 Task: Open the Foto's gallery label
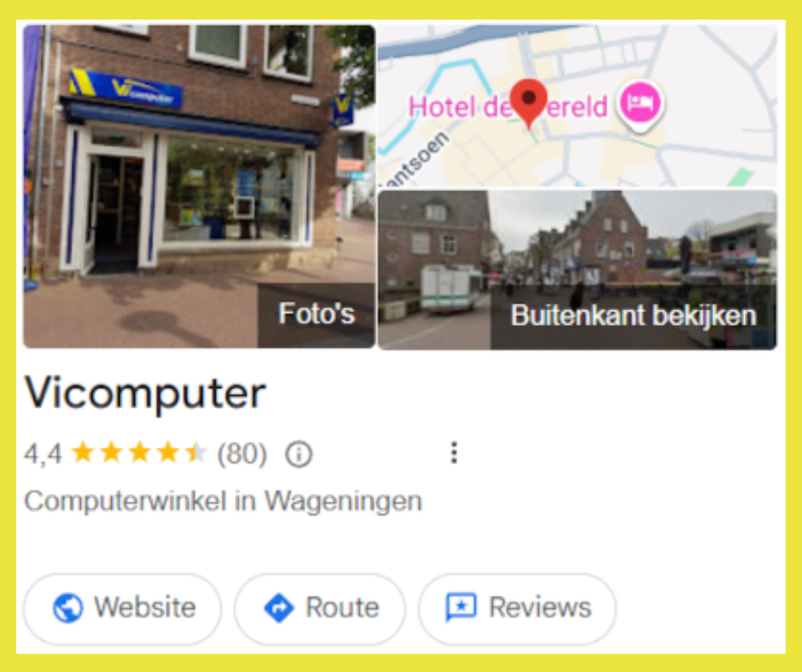pyautogui.click(x=317, y=314)
